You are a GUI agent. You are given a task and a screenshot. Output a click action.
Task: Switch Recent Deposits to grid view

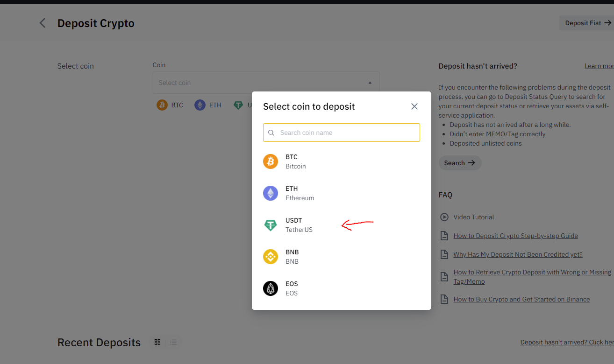pos(157,342)
